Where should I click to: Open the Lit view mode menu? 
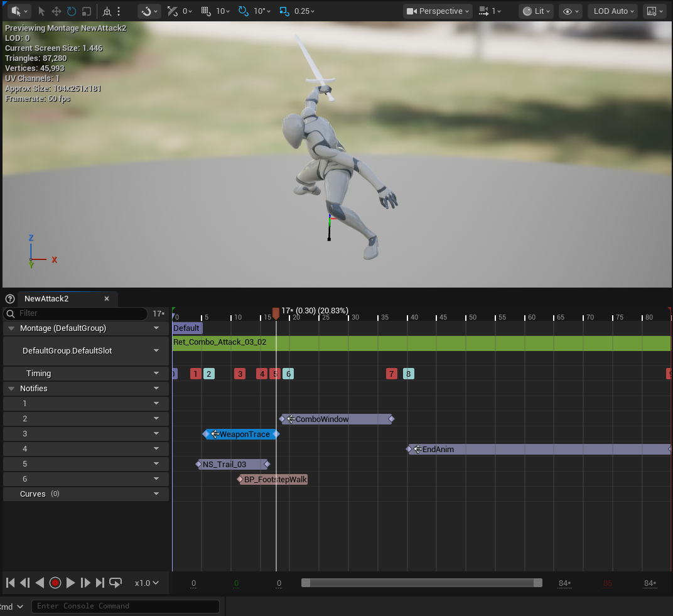(x=536, y=11)
